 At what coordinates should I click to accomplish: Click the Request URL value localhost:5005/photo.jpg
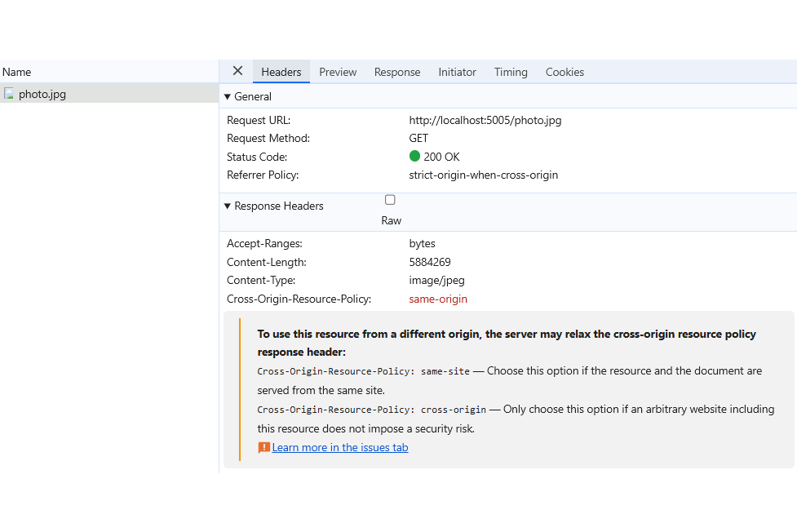pyautogui.click(x=485, y=120)
